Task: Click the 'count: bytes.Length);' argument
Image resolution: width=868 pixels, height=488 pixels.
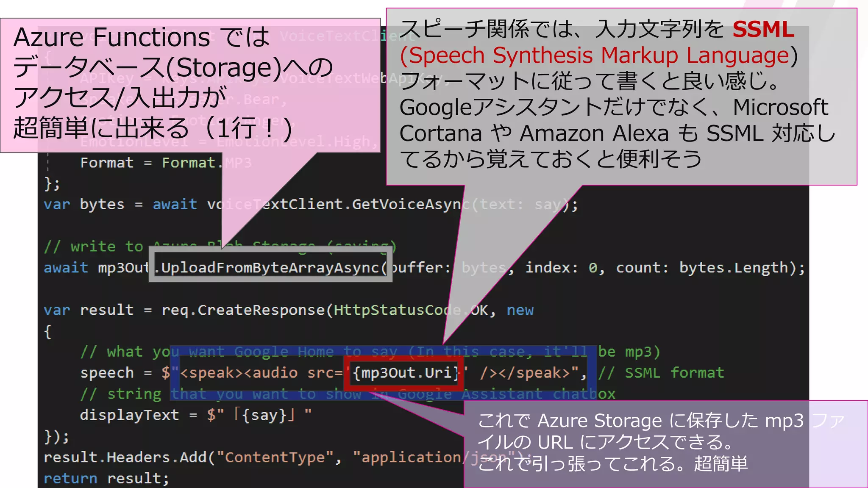Action: point(711,268)
